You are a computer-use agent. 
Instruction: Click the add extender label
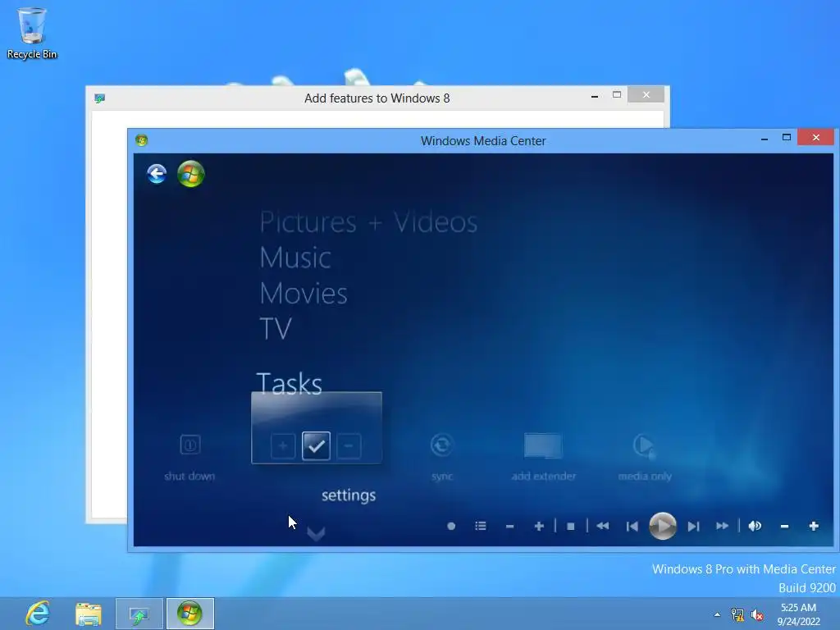click(543, 477)
